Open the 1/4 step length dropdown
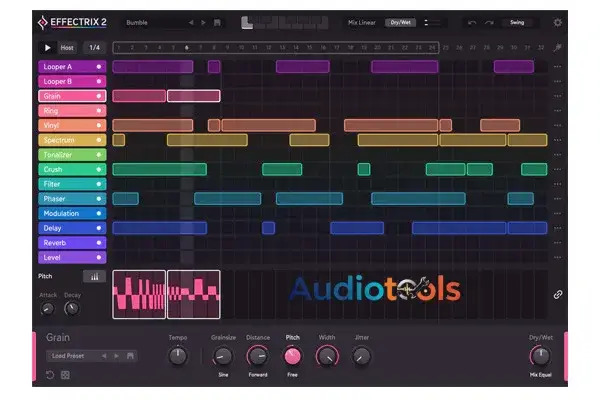Image resolution: width=600 pixels, height=400 pixels. tap(94, 48)
